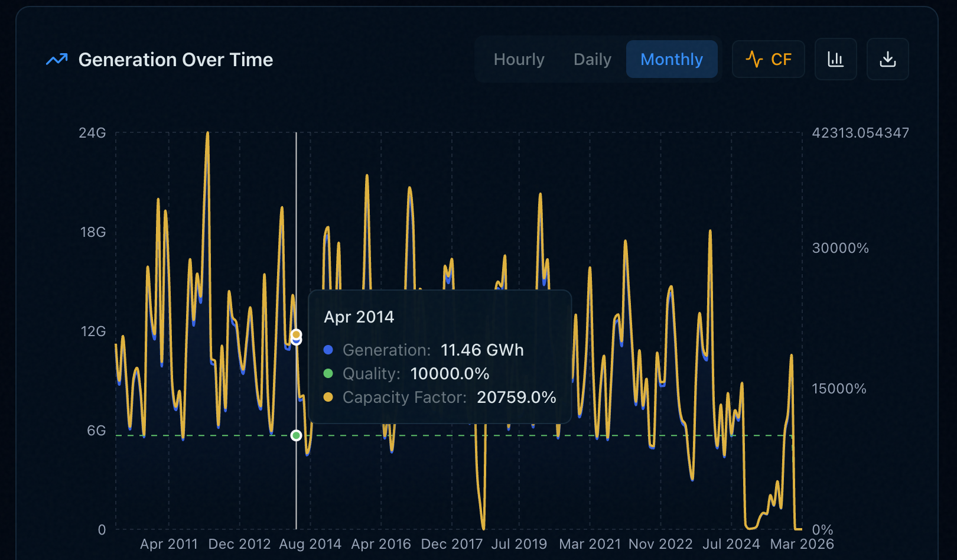Image resolution: width=957 pixels, height=560 pixels.
Task: Download the chart data
Action: point(887,59)
